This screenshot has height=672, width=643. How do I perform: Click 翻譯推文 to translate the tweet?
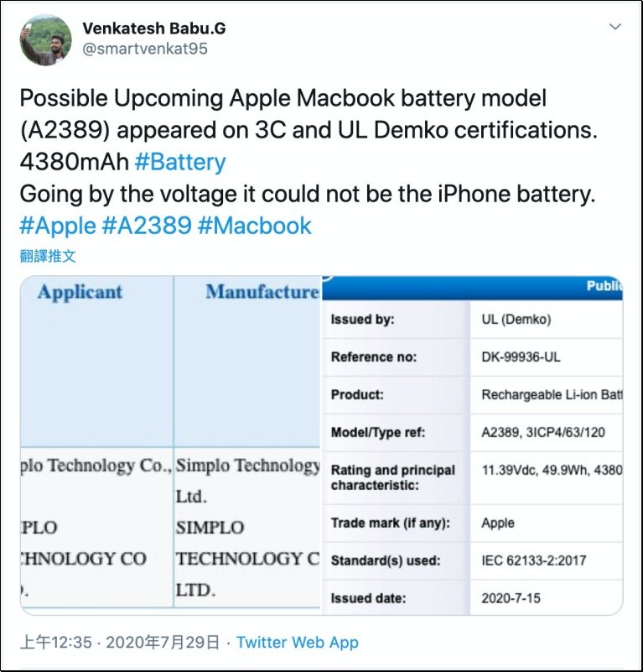coord(47,255)
